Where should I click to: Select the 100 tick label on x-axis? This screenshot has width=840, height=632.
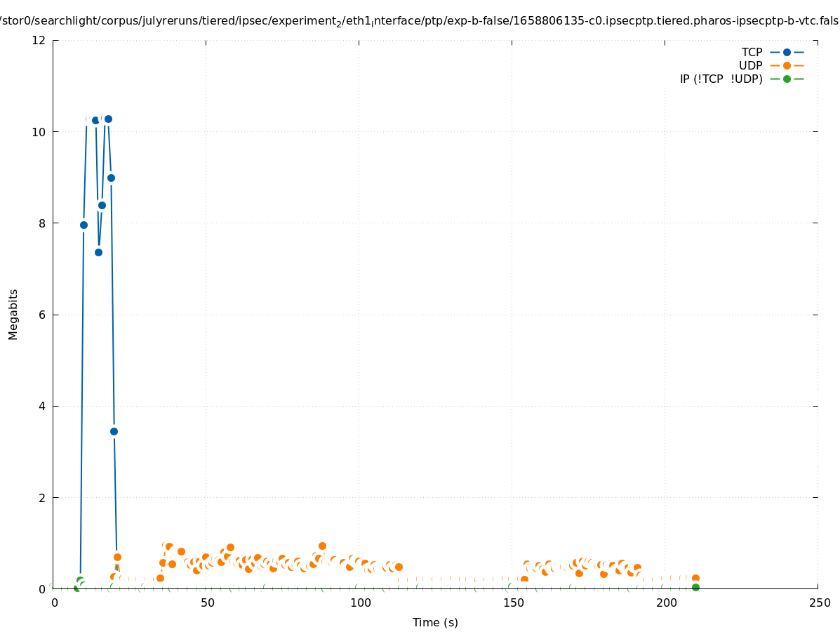[359, 603]
